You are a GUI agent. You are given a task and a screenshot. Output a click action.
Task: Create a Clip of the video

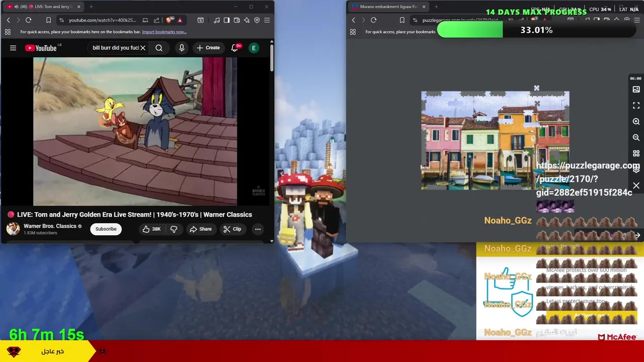pos(232,229)
